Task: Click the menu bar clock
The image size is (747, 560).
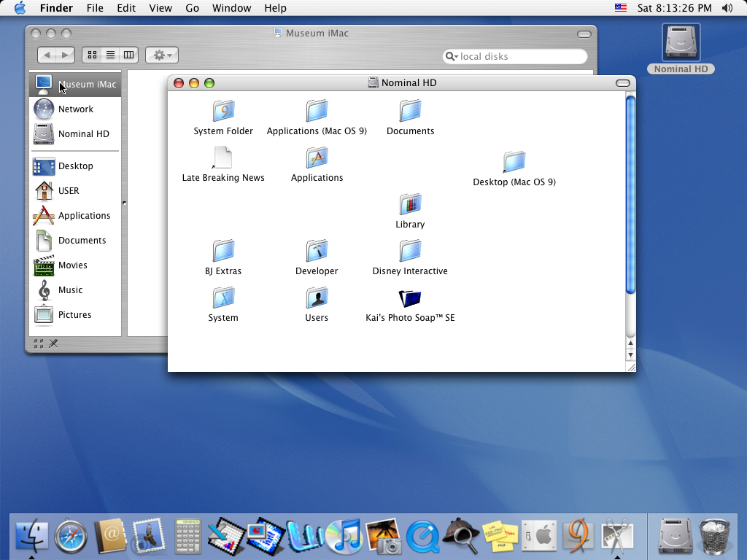Action: (x=675, y=8)
